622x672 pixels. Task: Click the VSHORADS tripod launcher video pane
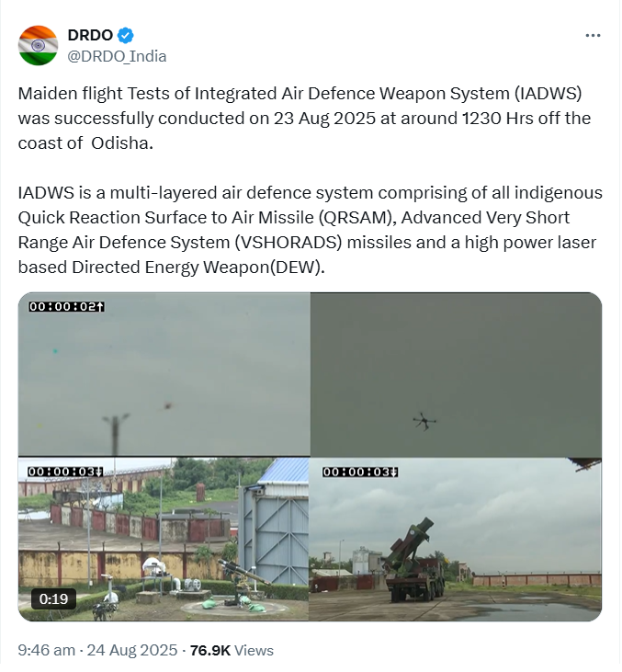tap(164, 539)
